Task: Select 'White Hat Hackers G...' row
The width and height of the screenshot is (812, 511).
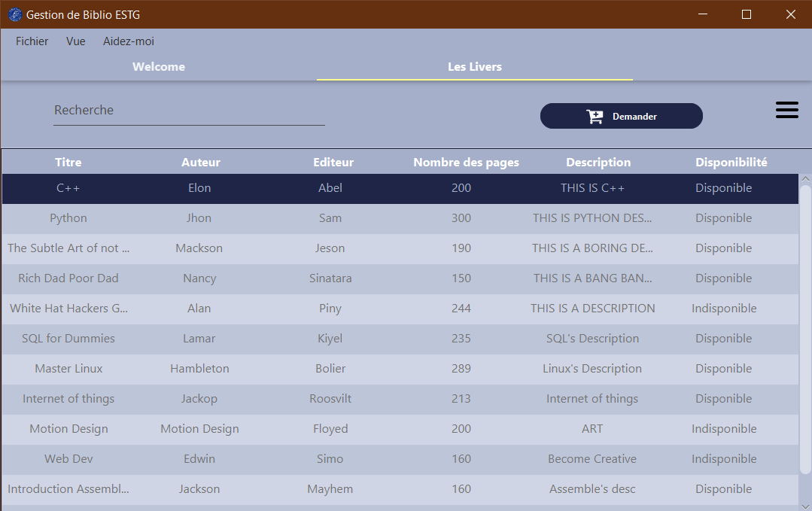Action: [400, 309]
